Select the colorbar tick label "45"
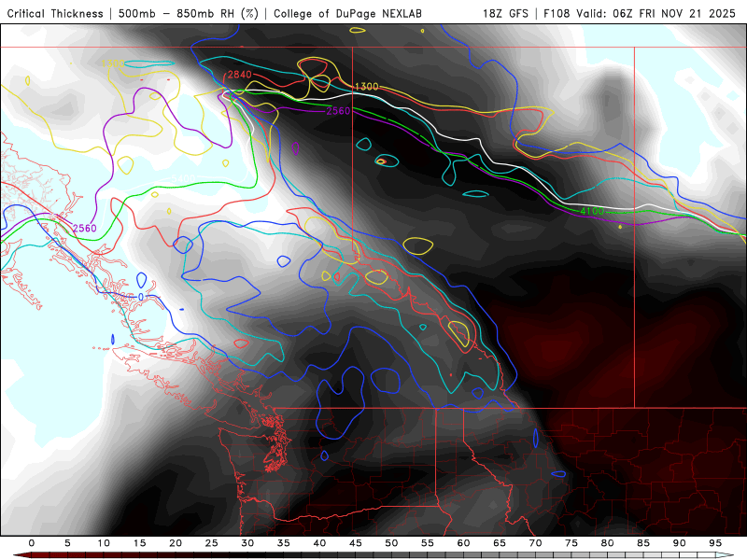Viewport: 747px width, 560px height. pos(356,543)
